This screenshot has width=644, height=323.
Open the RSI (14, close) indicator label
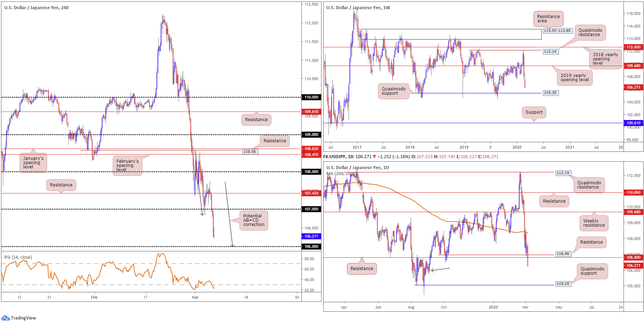click(x=18, y=257)
